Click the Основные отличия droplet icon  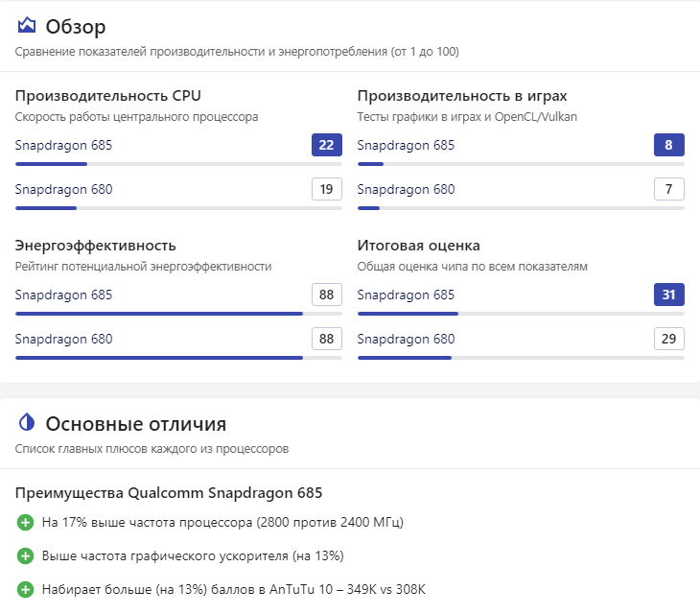pyautogui.click(x=27, y=422)
